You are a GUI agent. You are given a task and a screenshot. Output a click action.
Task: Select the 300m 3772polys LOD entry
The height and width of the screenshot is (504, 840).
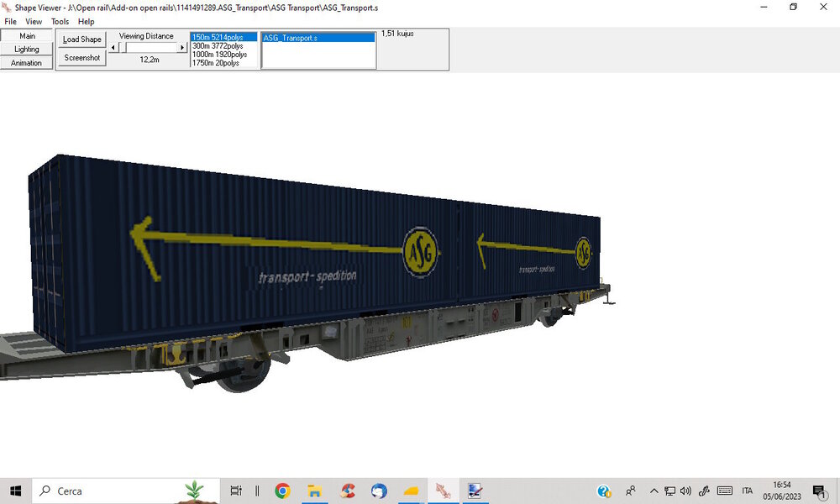(x=223, y=45)
